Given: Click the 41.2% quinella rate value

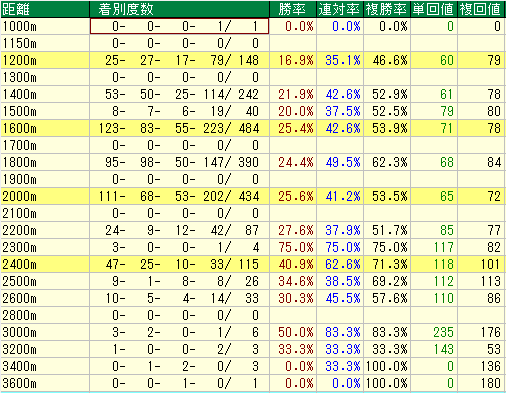Looking at the screenshot, I should [343, 196].
